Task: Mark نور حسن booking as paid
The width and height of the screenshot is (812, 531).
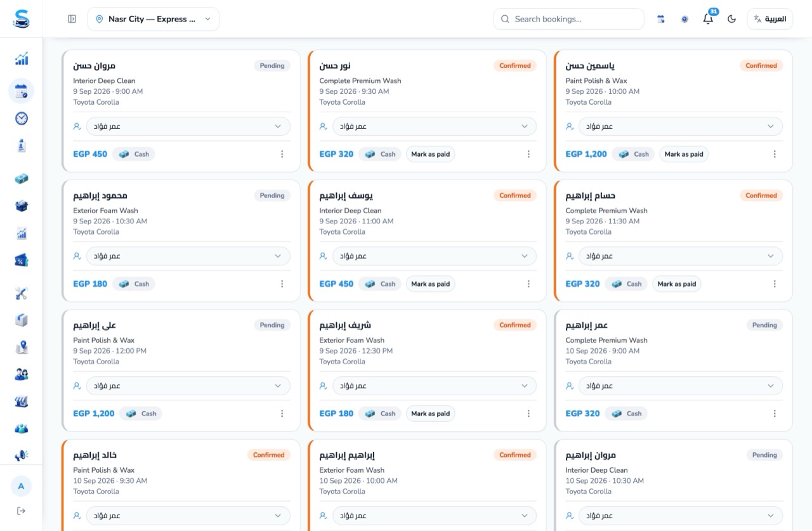Action: click(430, 154)
